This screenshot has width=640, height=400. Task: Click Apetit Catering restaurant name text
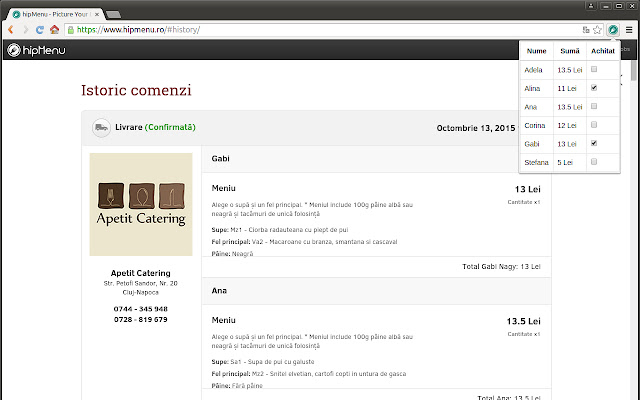pos(140,273)
